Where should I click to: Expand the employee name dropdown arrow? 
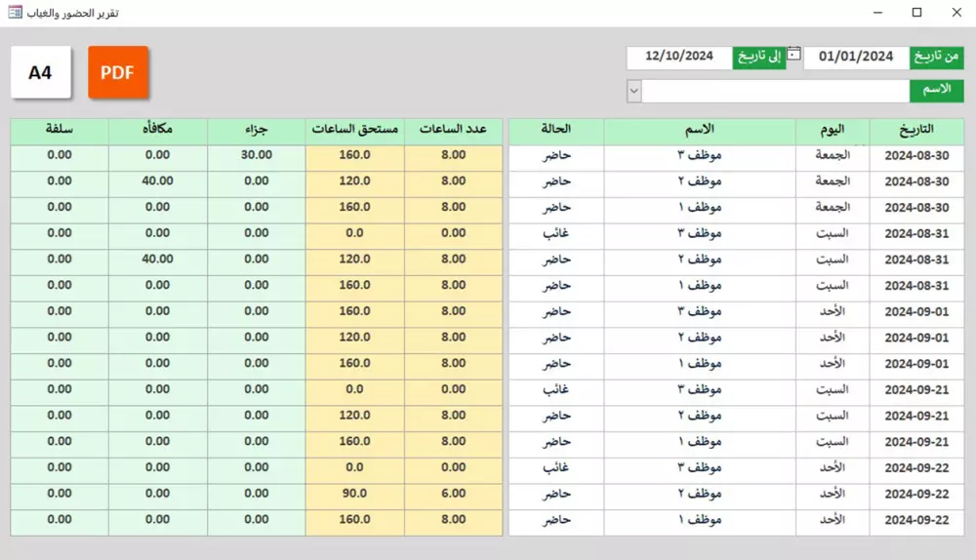pos(633,91)
